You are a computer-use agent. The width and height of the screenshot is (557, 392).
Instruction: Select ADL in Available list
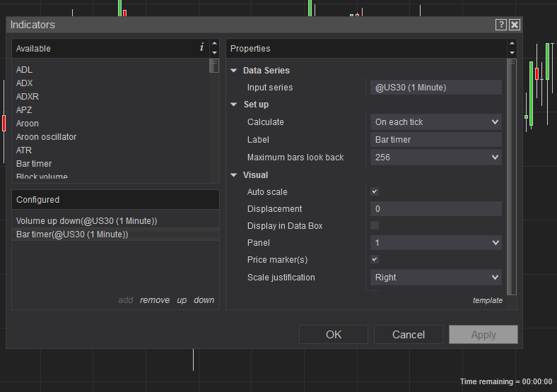click(24, 70)
